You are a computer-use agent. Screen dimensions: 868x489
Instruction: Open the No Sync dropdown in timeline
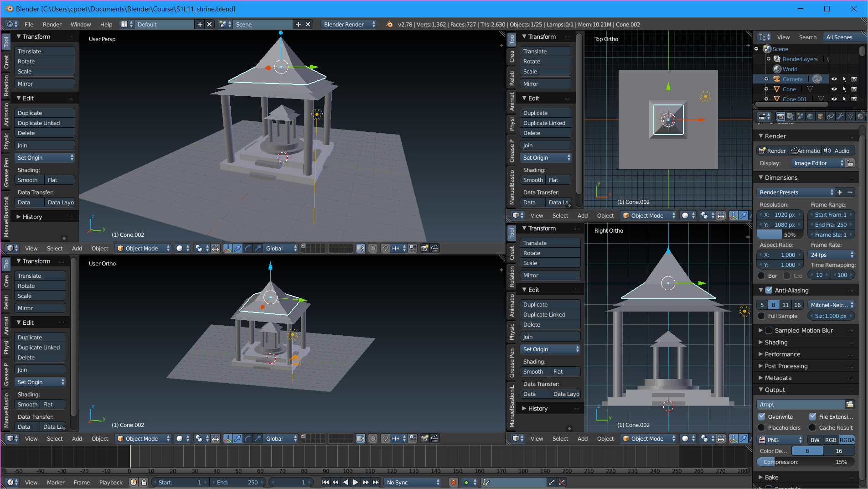tap(413, 482)
